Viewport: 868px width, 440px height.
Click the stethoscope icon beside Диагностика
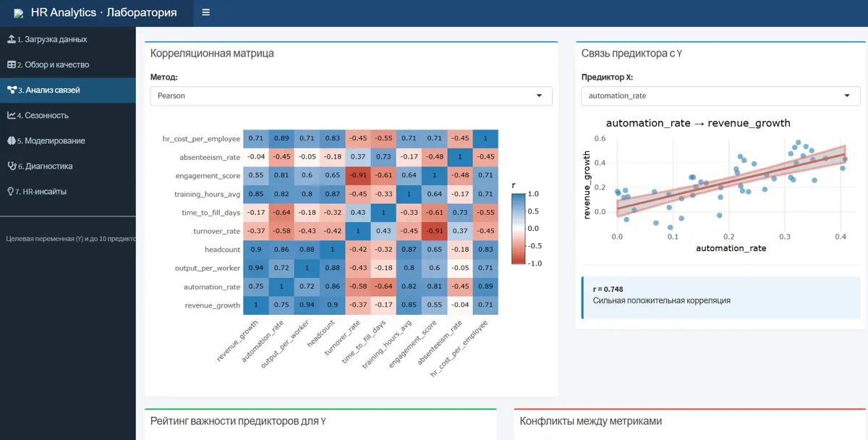11,166
